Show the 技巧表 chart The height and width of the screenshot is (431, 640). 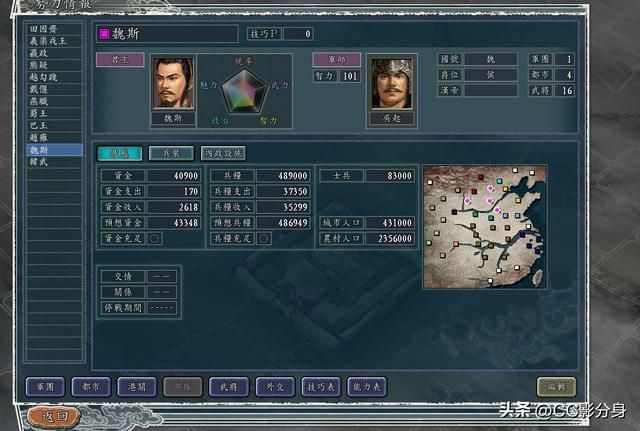(x=321, y=387)
